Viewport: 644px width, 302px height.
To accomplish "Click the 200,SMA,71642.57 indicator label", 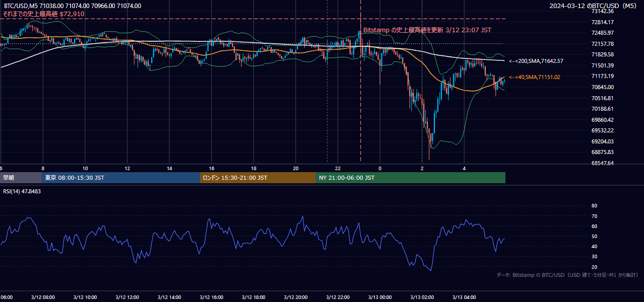I will (536, 61).
